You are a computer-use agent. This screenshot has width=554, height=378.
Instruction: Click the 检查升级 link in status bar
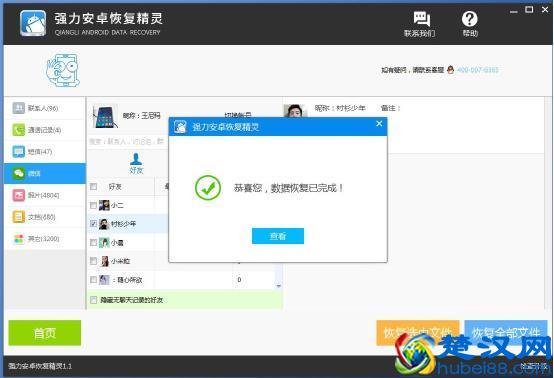click(x=533, y=366)
